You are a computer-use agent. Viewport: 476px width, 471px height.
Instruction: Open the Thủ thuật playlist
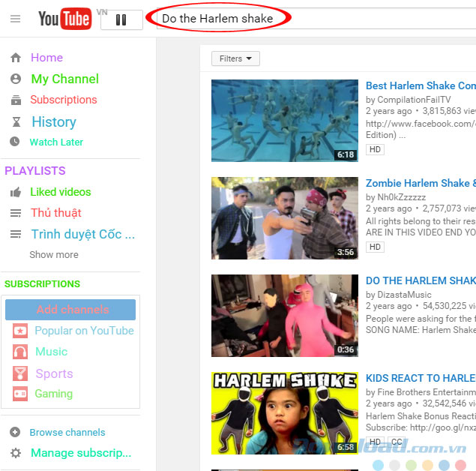[x=56, y=213]
